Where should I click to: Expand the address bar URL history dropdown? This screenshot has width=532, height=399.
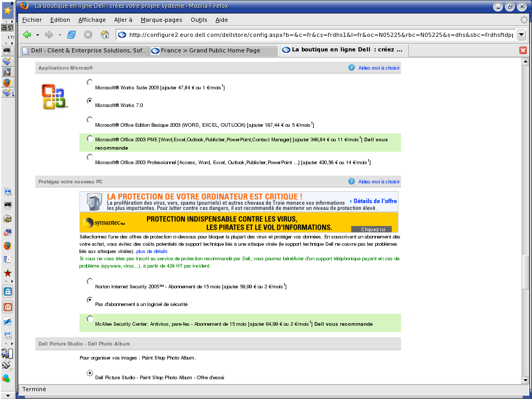522,35
